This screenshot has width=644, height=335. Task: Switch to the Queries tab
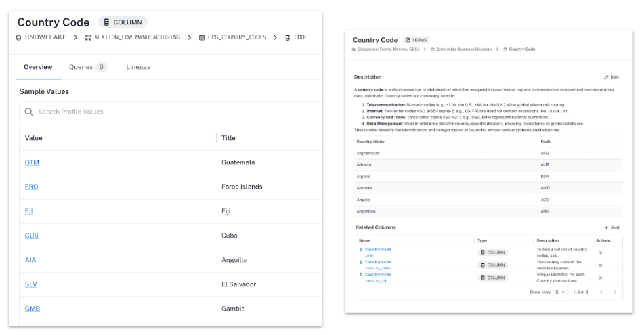(87, 67)
